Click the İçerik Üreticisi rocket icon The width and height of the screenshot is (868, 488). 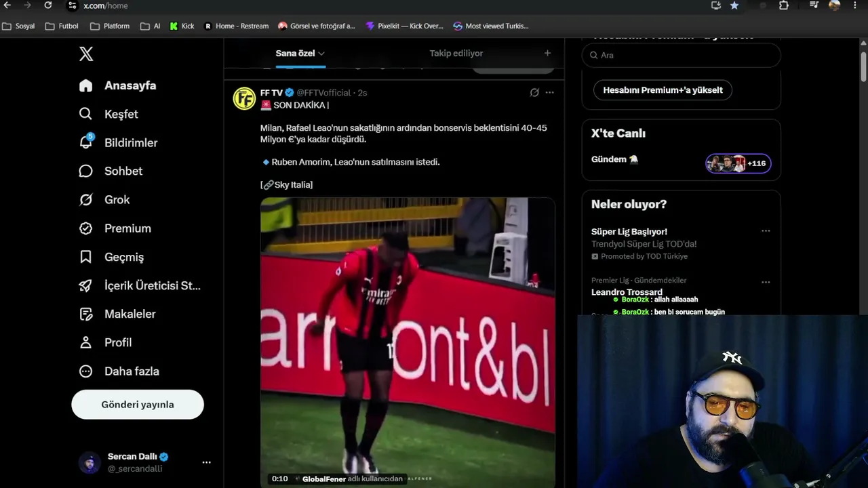click(x=85, y=285)
